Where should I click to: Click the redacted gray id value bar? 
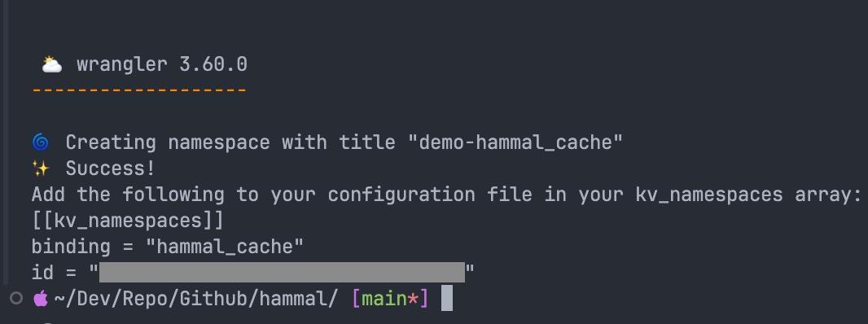coord(282,273)
